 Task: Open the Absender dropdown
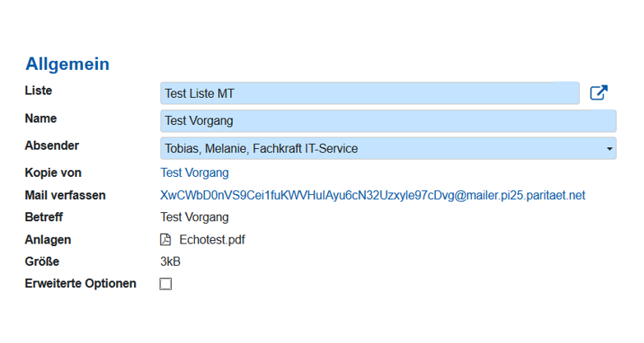click(387, 149)
